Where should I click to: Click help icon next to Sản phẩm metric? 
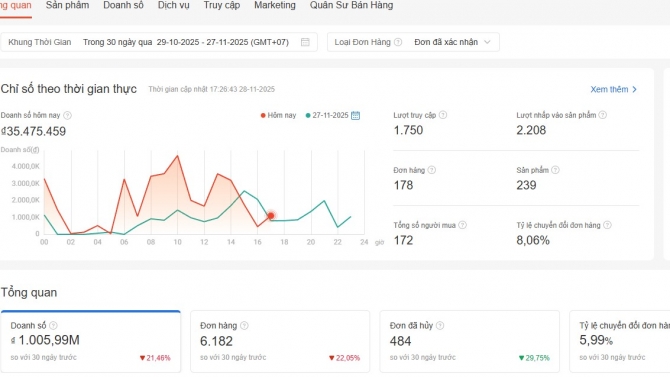pyautogui.click(x=555, y=170)
